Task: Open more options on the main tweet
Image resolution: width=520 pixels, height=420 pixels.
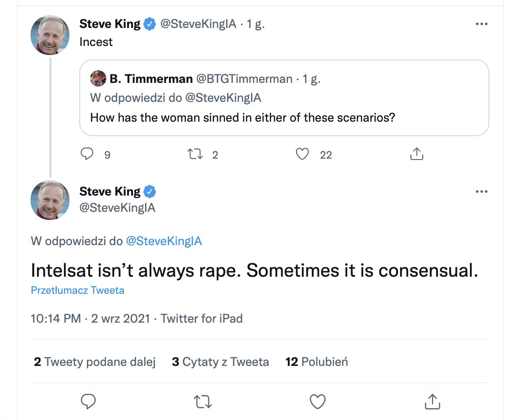Action: point(481,192)
